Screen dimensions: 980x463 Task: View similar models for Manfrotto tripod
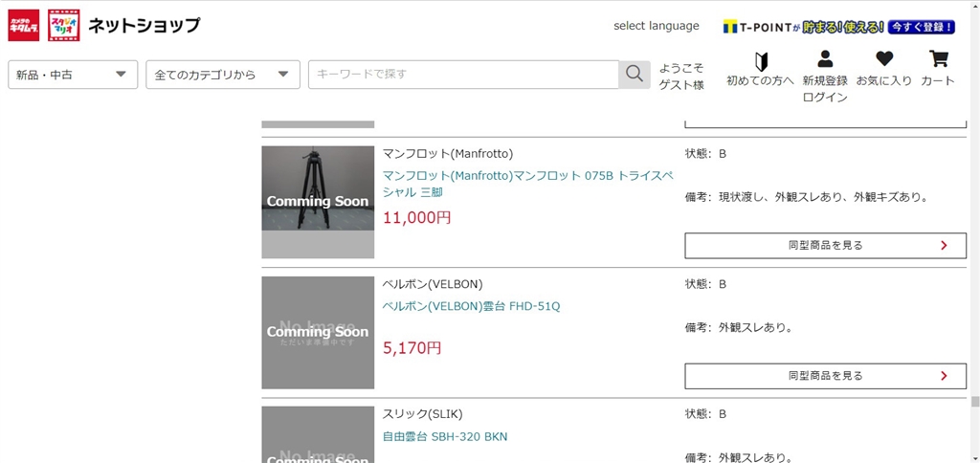tap(825, 245)
